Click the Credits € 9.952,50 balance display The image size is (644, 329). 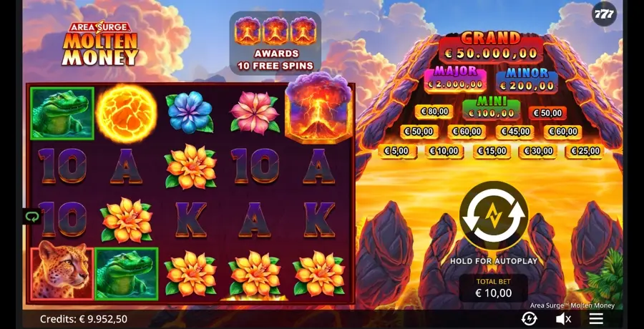coord(84,319)
